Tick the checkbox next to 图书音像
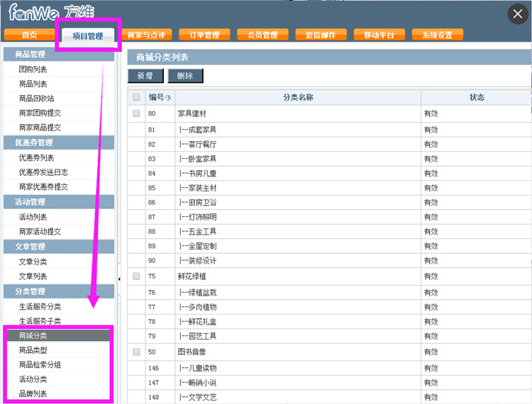 coord(136,352)
